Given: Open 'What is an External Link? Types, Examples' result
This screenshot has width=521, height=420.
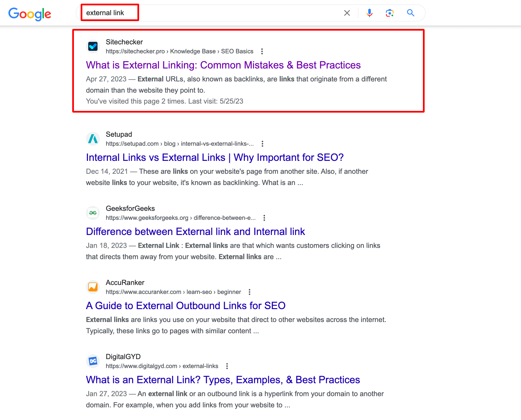Looking at the screenshot, I should (223, 380).
